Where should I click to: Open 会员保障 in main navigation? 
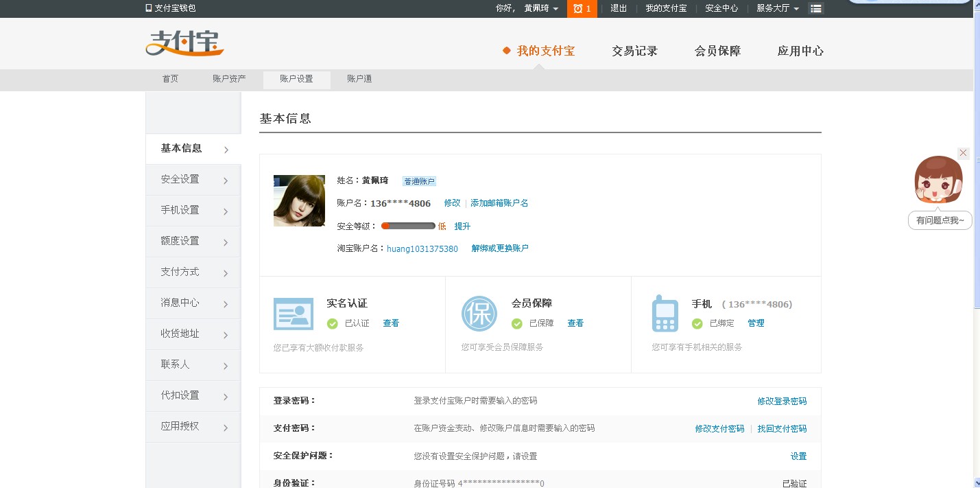click(x=717, y=51)
